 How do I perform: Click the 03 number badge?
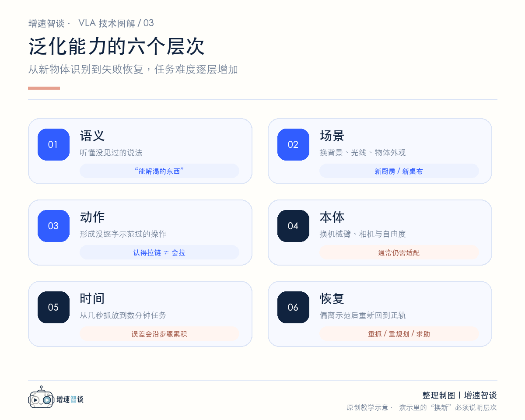pos(53,226)
